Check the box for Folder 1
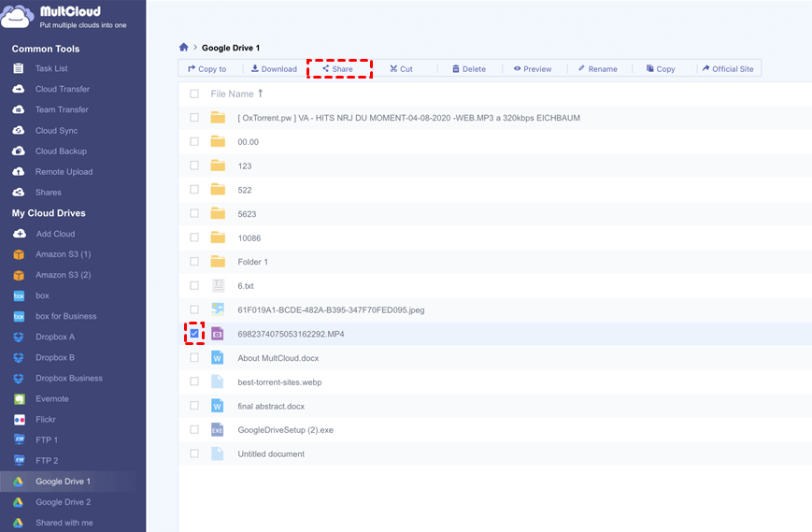This screenshot has height=532, width=812. pos(194,262)
